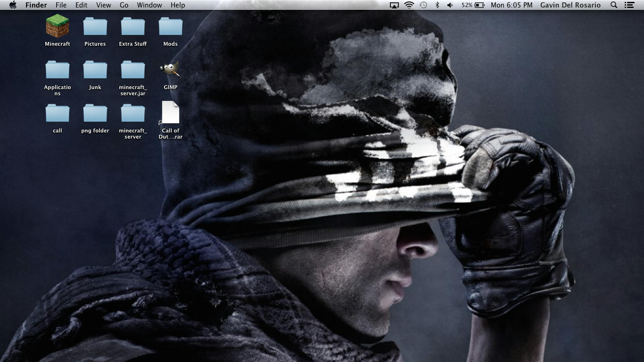Click the "Mods" folder label
The width and height of the screenshot is (644, 362).
coord(171,44)
